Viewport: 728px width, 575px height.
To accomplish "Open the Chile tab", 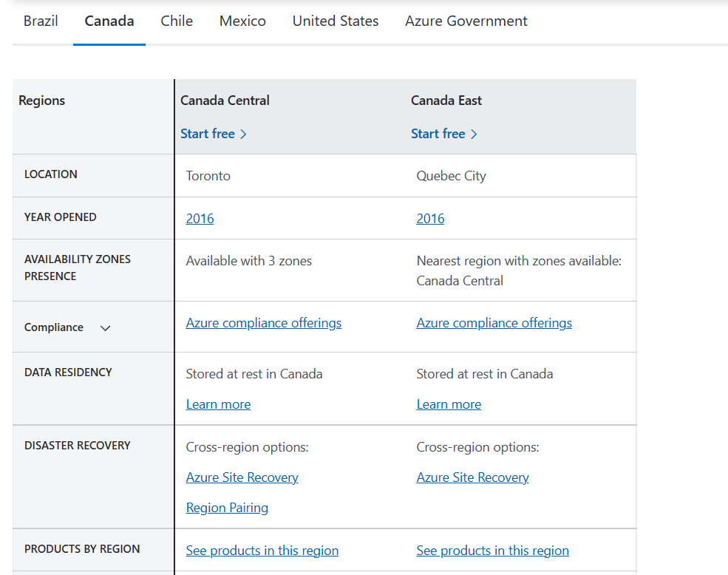I will (177, 21).
